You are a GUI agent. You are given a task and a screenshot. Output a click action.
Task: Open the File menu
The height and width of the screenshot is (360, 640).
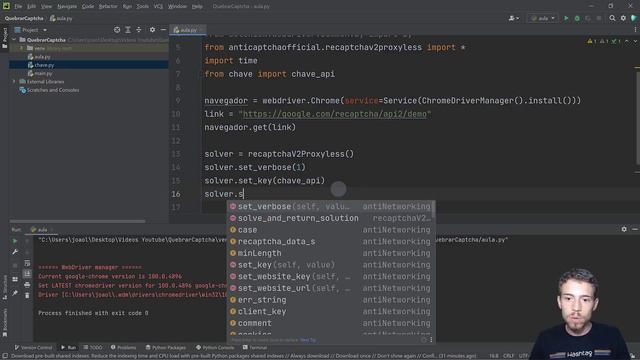click(18, 6)
